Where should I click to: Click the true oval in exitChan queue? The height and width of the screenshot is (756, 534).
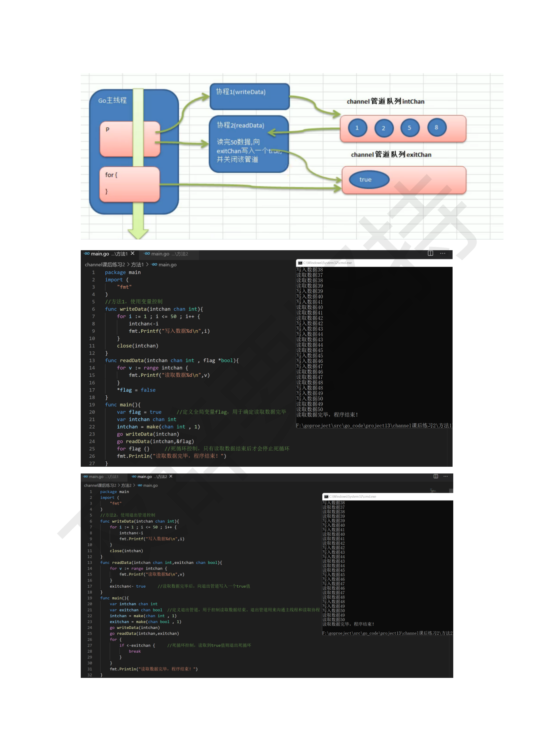click(368, 179)
